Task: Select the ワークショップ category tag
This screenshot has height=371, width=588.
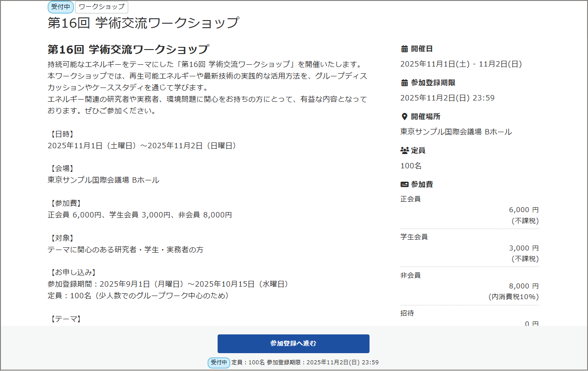Action: pyautogui.click(x=102, y=7)
